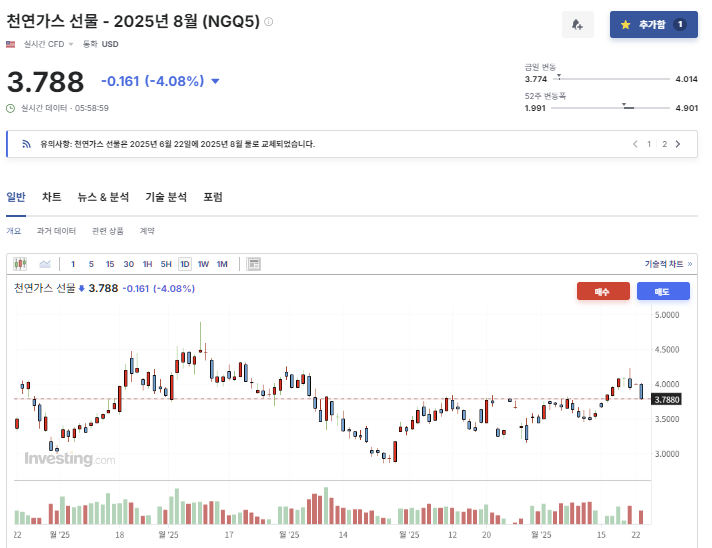Click the large 3.788 price
Screen dimensions: 712x548
tap(45, 82)
